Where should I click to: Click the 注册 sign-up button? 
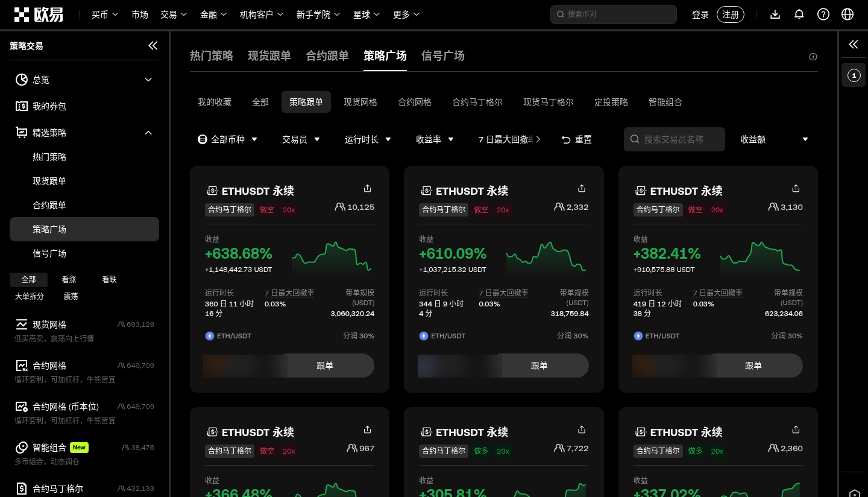(x=731, y=14)
